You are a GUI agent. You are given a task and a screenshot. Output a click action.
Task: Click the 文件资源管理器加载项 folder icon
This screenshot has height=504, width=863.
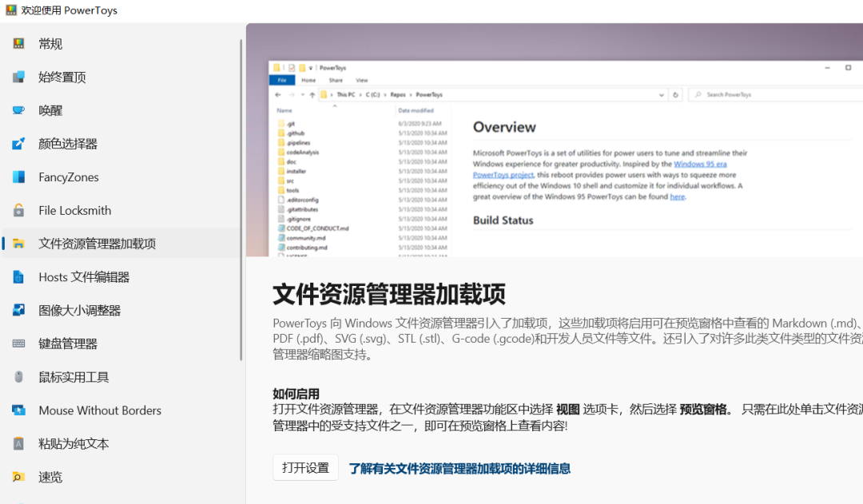tap(18, 244)
